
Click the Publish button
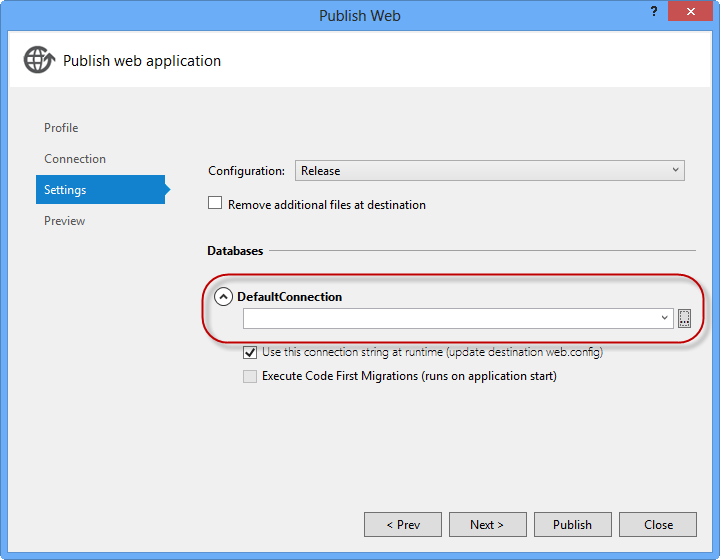point(572,524)
